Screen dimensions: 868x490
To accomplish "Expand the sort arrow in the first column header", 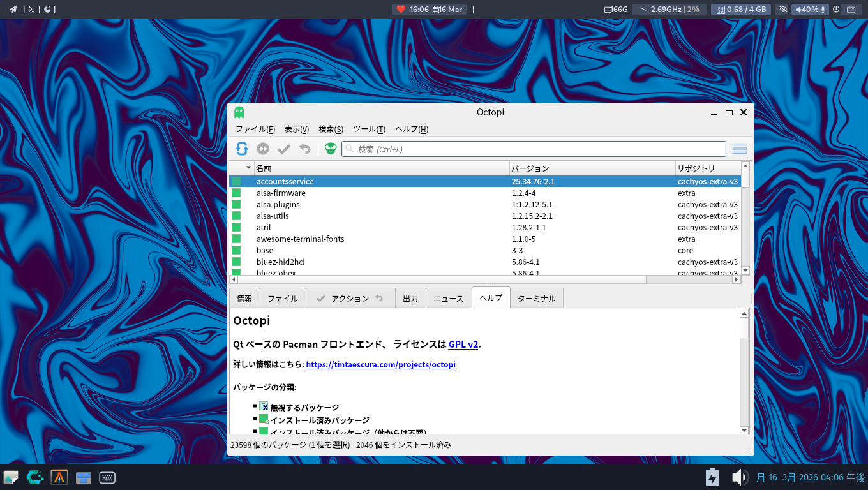I will click(248, 168).
